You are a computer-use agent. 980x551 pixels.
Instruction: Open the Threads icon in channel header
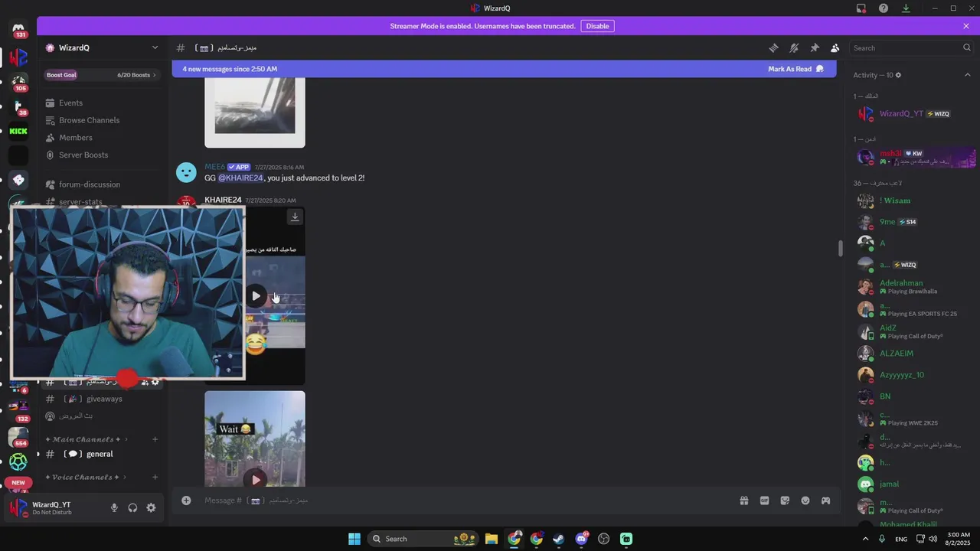(773, 47)
